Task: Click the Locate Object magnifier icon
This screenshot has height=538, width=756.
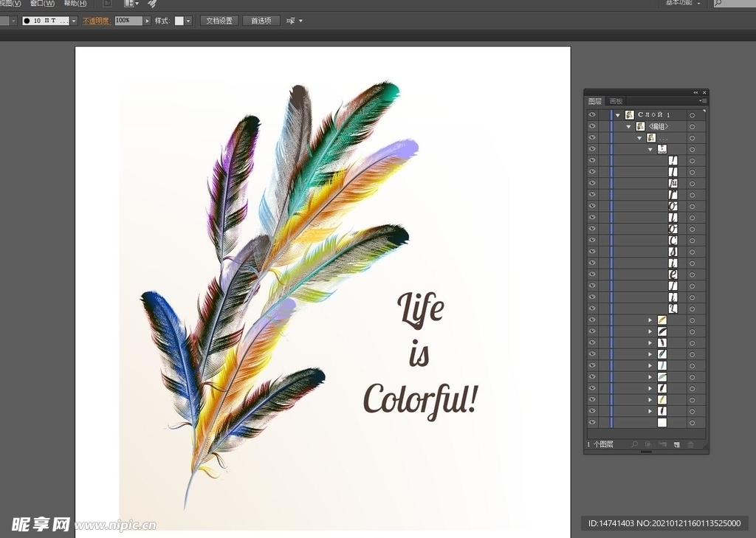Action: (634, 444)
